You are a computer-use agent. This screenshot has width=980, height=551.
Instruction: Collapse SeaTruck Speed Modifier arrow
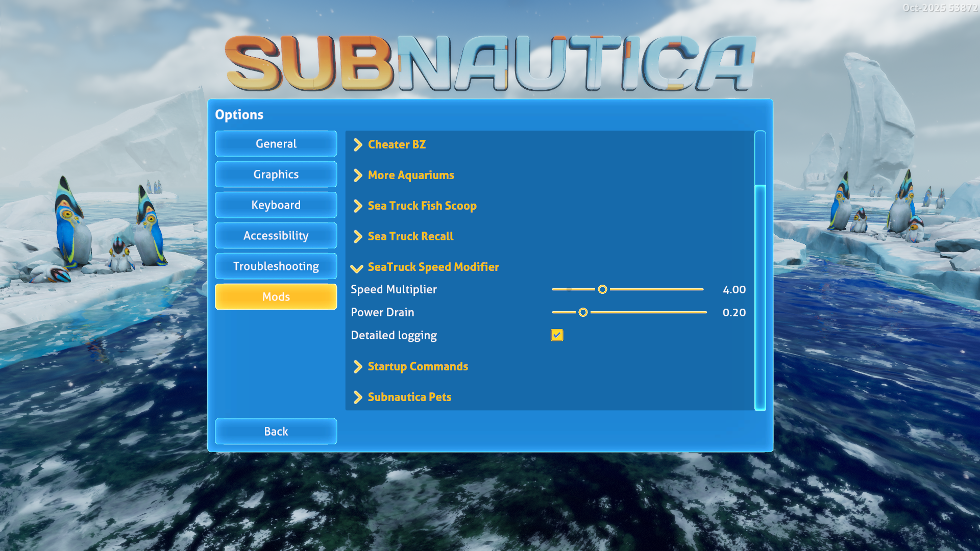pos(357,268)
